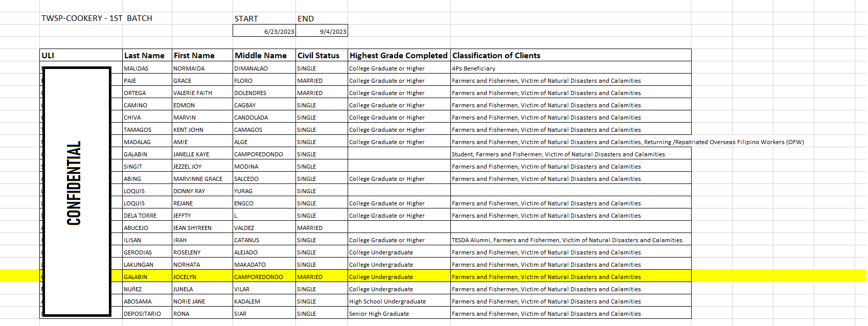Click the Highest Grade Completed header
Image resolution: width=868 pixels, height=326 pixels.
point(399,55)
